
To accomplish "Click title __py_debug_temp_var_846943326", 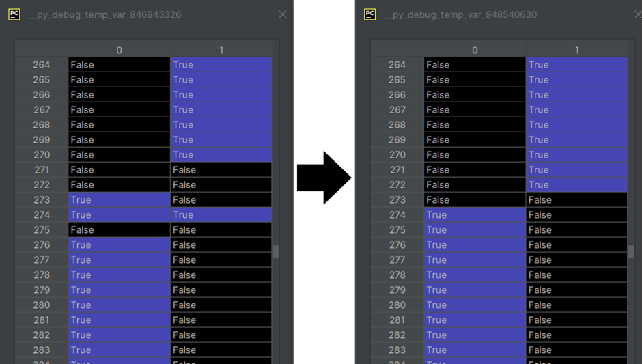I will (x=104, y=15).
